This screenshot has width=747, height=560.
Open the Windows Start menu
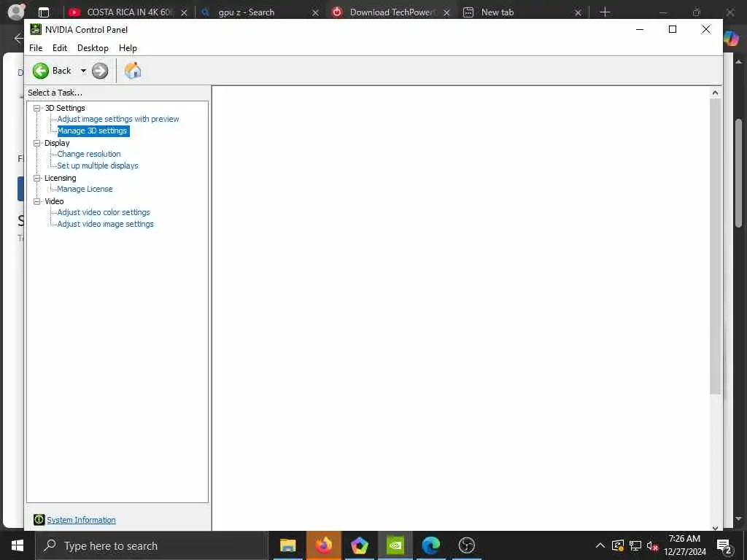(x=18, y=545)
